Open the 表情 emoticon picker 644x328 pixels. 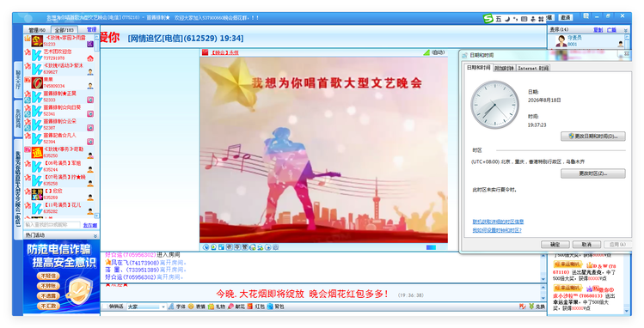click(x=196, y=307)
